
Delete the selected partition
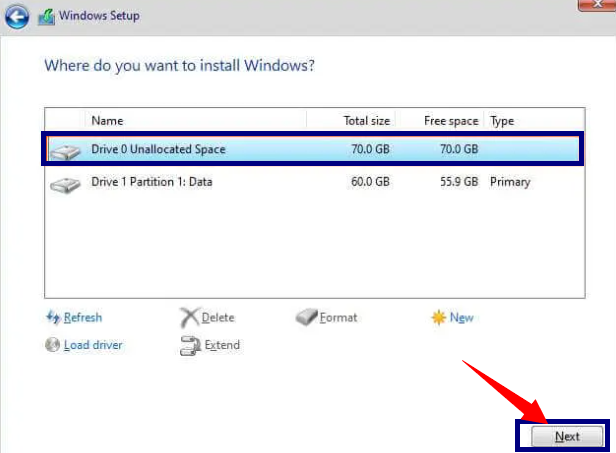(x=218, y=317)
